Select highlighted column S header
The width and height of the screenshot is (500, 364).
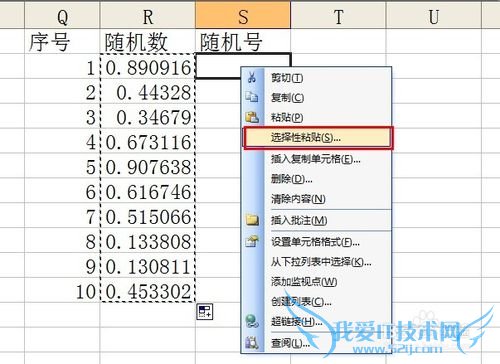click(x=243, y=16)
